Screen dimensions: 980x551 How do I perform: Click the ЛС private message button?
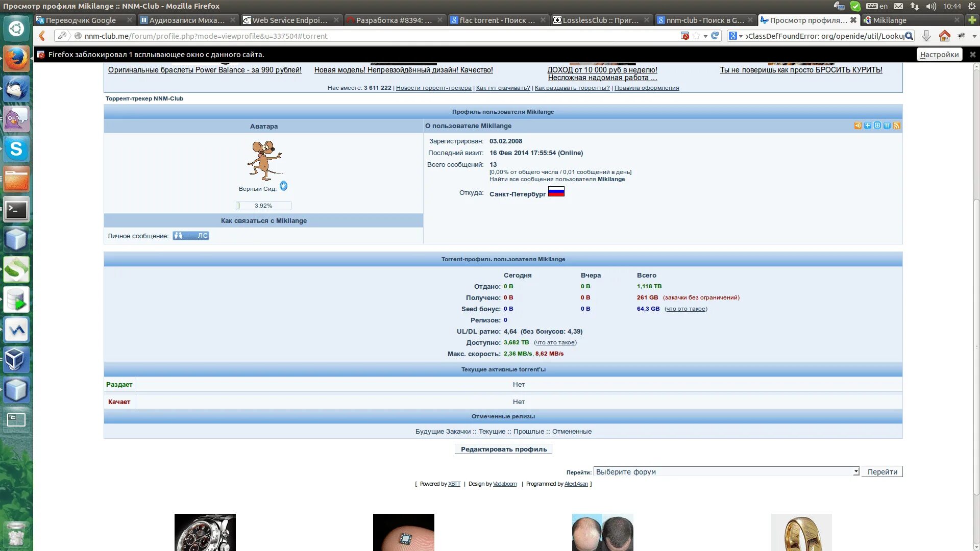tap(191, 236)
